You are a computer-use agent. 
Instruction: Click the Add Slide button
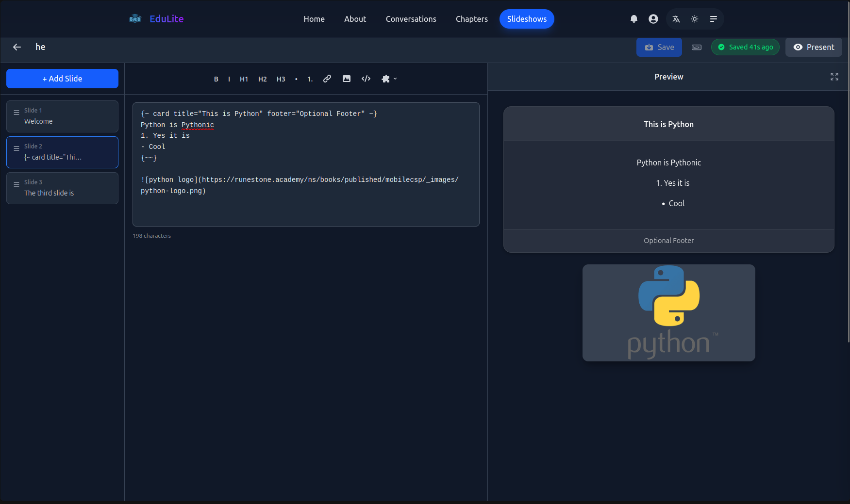pos(62,79)
